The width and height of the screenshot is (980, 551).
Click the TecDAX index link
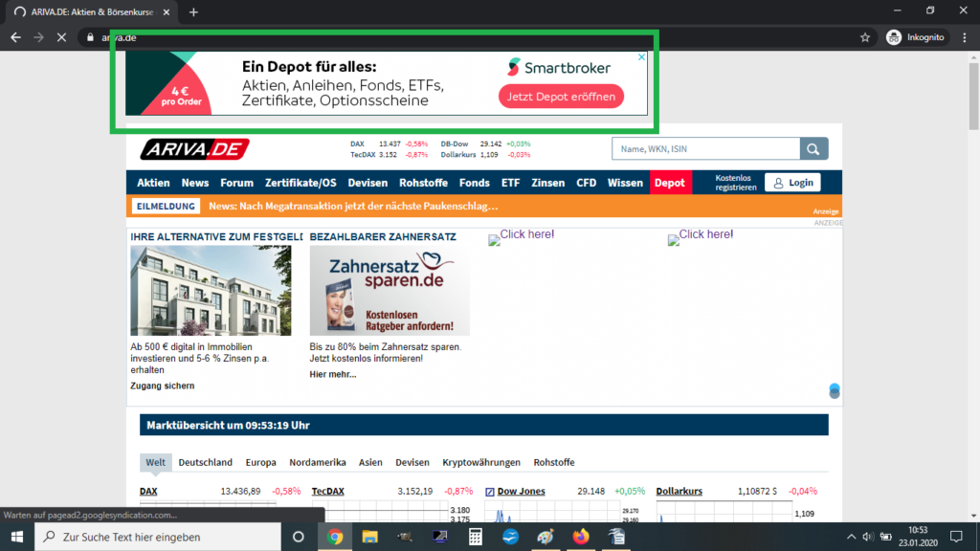point(327,491)
